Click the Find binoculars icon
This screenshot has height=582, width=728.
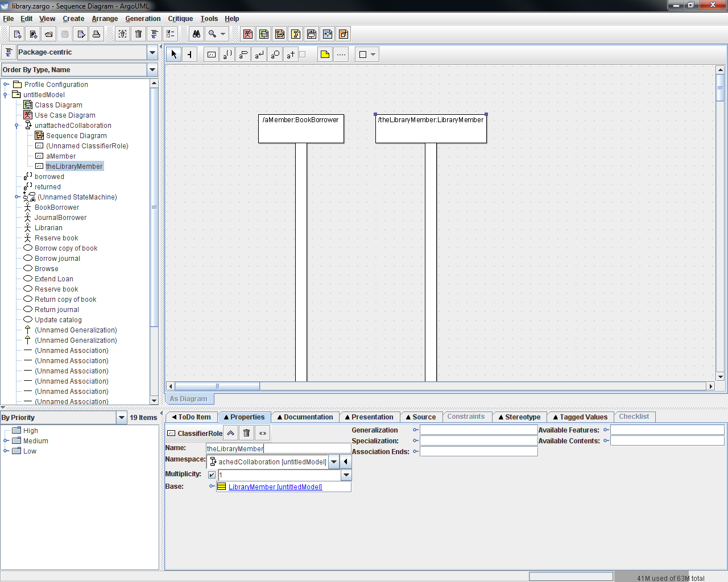click(x=196, y=34)
